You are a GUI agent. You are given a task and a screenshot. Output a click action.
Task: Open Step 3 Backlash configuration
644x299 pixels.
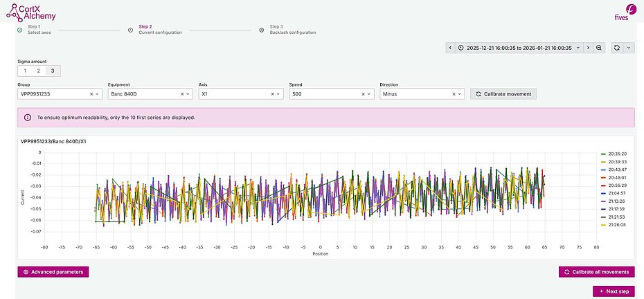[x=291, y=30]
